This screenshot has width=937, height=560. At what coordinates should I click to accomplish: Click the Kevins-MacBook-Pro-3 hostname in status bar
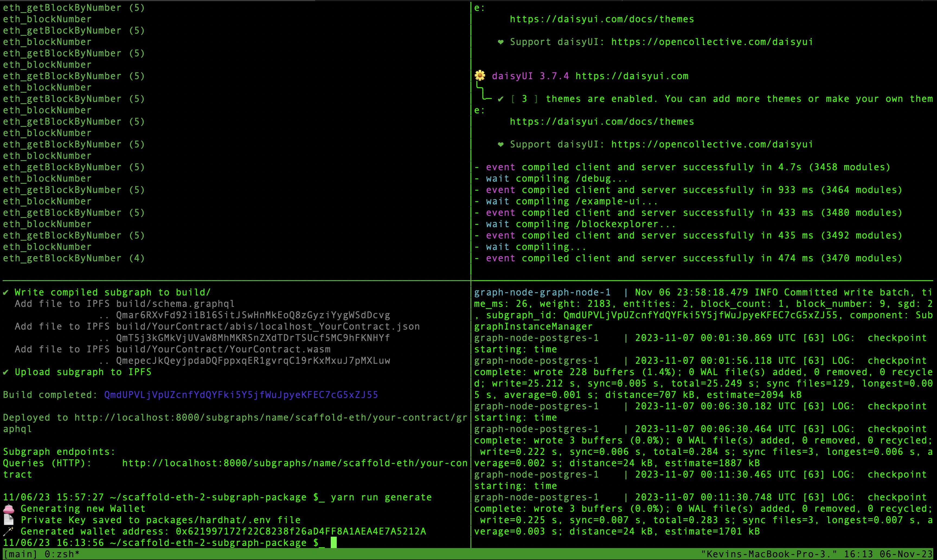coord(768,554)
